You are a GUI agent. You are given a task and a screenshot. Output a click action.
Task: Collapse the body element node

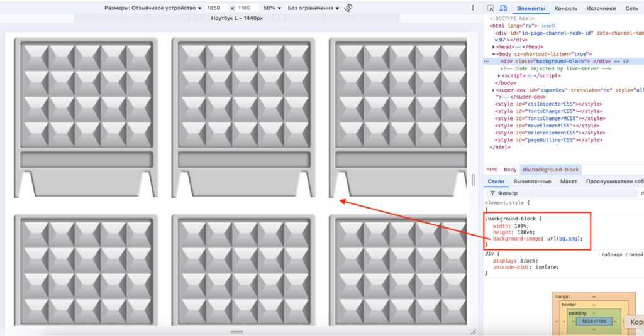click(494, 55)
